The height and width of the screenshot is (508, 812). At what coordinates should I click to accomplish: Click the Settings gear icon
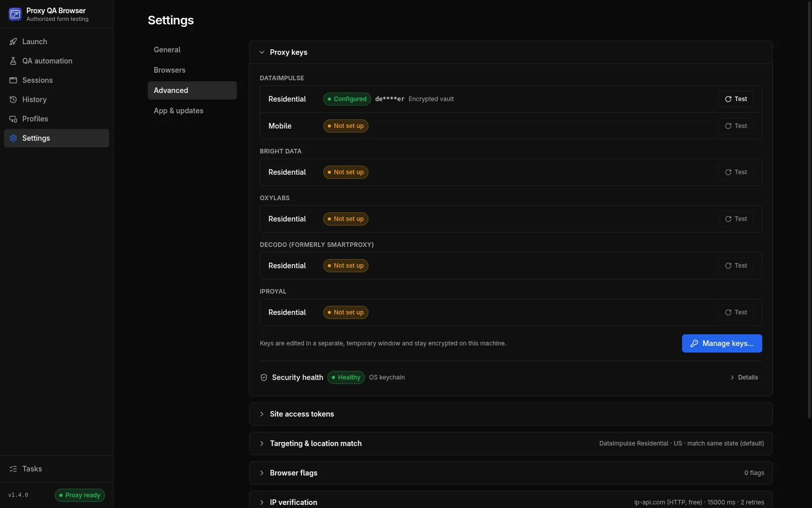13,138
